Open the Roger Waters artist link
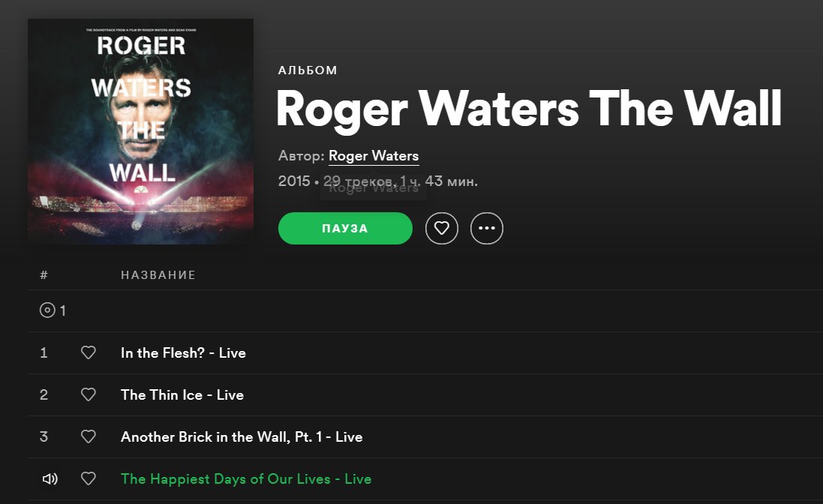 (373, 156)
